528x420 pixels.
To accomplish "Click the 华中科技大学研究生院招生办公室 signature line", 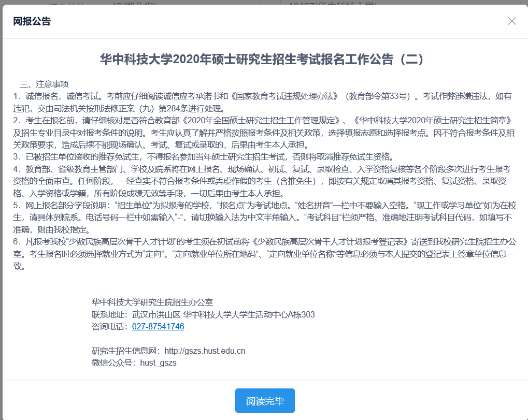I will (152, 302).
